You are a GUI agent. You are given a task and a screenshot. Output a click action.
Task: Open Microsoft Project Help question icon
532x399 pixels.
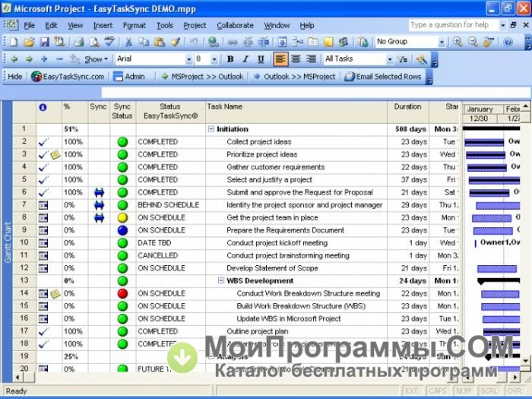(508, 42)
